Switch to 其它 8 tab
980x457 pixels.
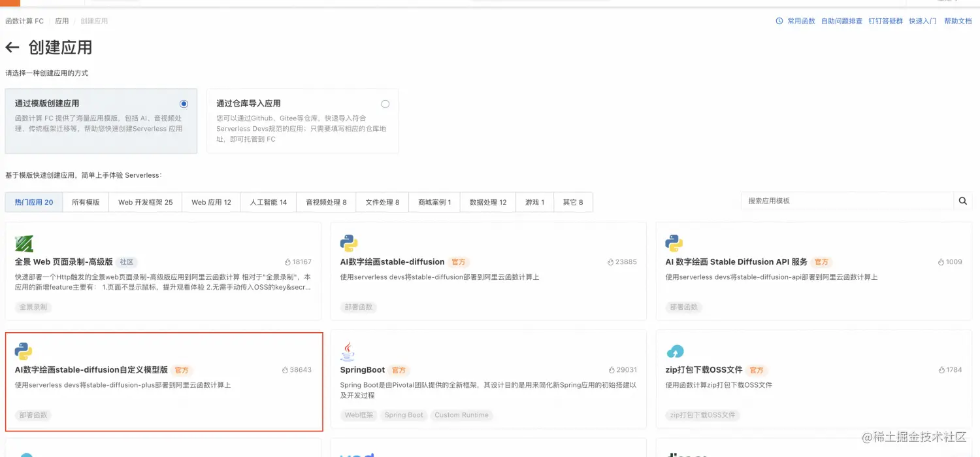point(573,202)
